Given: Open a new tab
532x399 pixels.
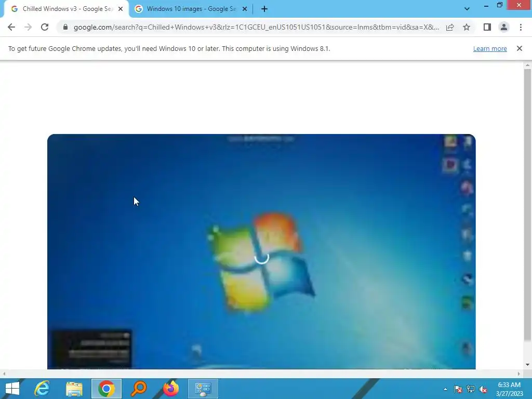Looking at the screenshot, I should coord(264,9).
